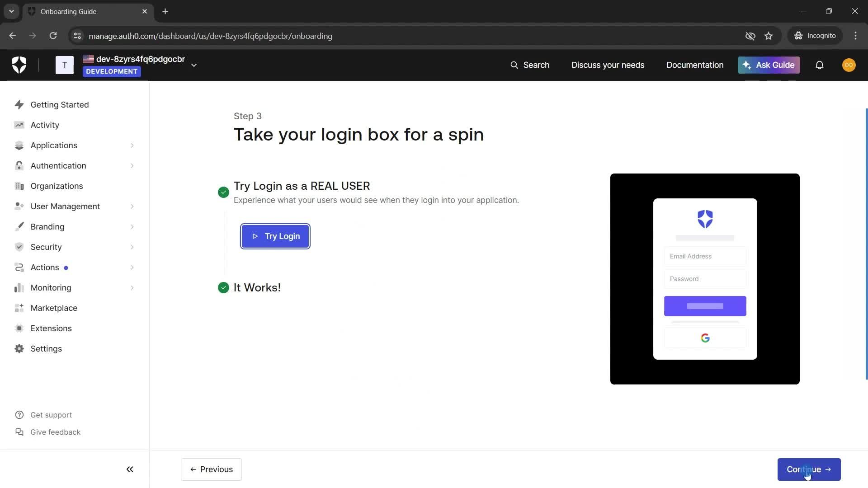The height and width of the screenshot is (488, 868).
Task: Click the Get support question icon
Action: [19, 415]
